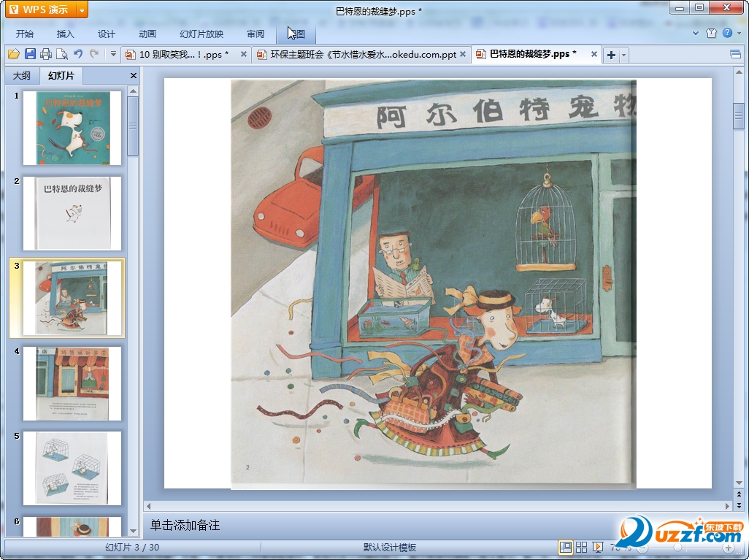
Task: Redo the last undone action
Action: [x=94, y=54]
